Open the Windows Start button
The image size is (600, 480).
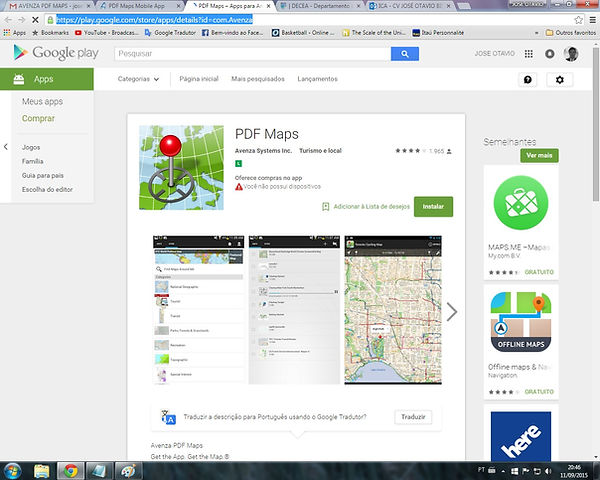13,470
